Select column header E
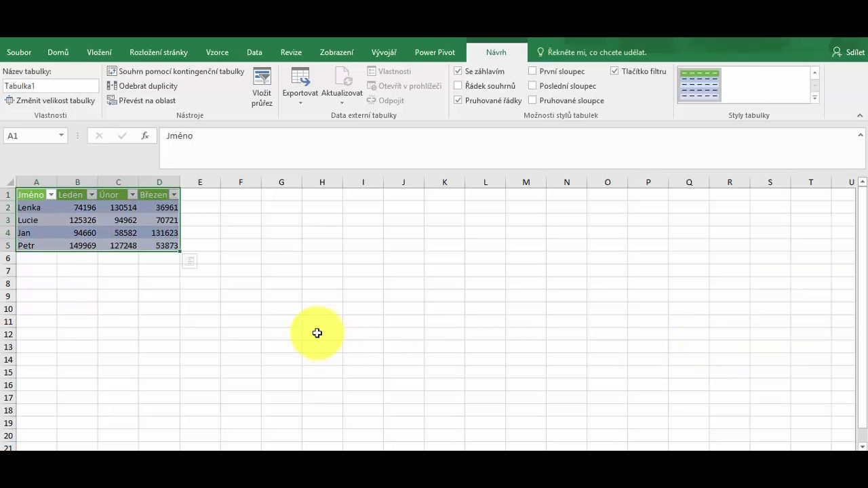Screen dimensions: 868x488 tap(200, 182)
